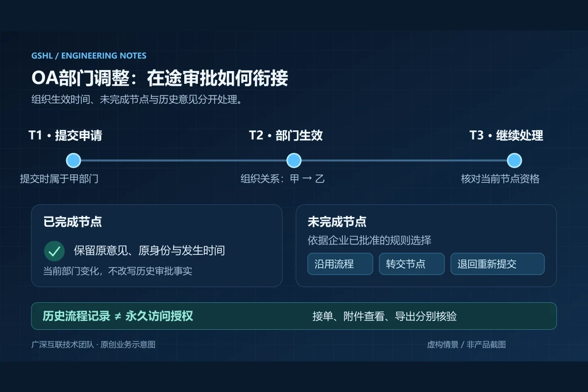Click the text 组织关系：甲 → 乙
This screenshot has width=588, height=392.
pyautogui.click(x=283, y=179)
